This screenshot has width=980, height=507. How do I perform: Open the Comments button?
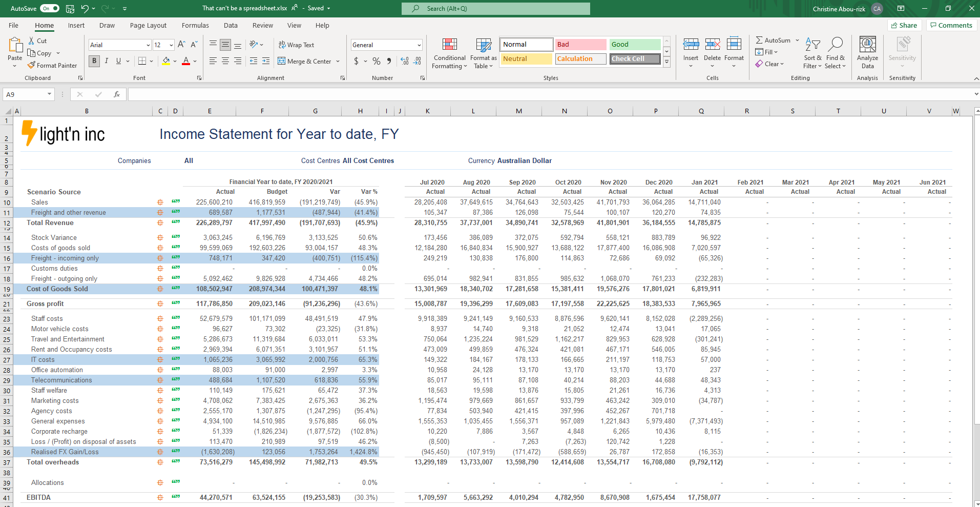coord(951,25)
